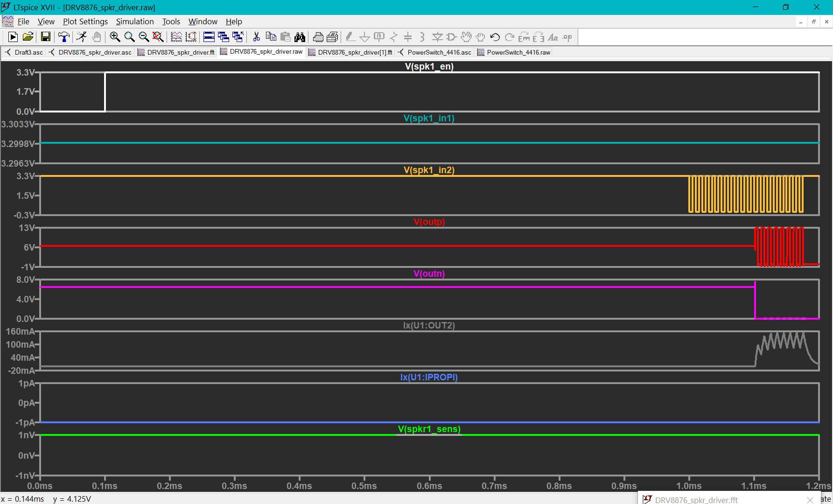
Task: Click the Undo arrow icon
Action: point(495,37)
